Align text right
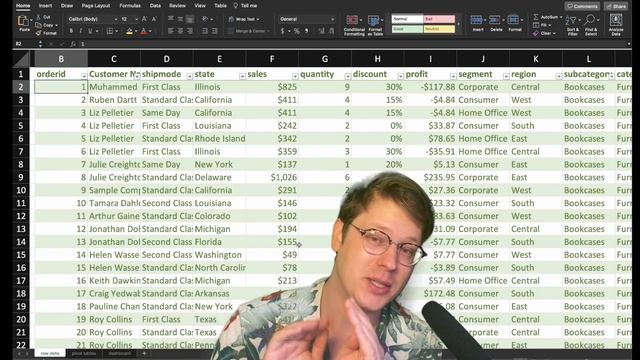640x360 pixels. [190, 31]
